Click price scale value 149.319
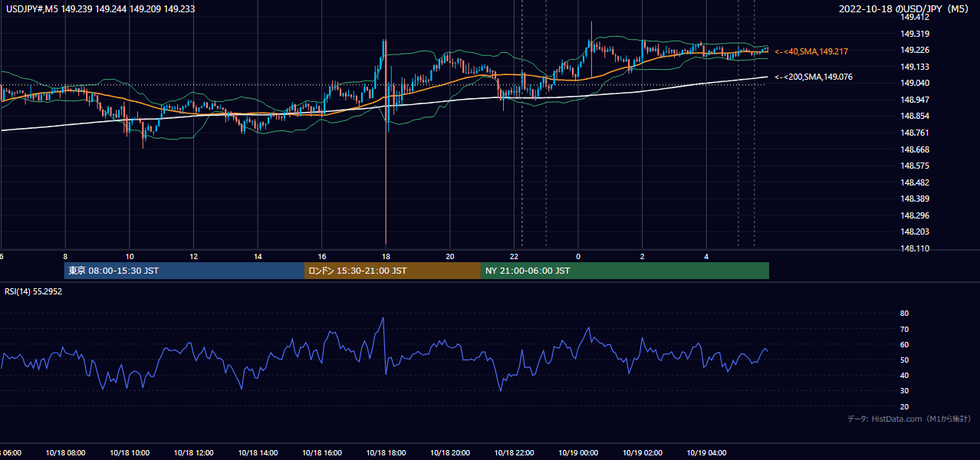 (915, 34)
